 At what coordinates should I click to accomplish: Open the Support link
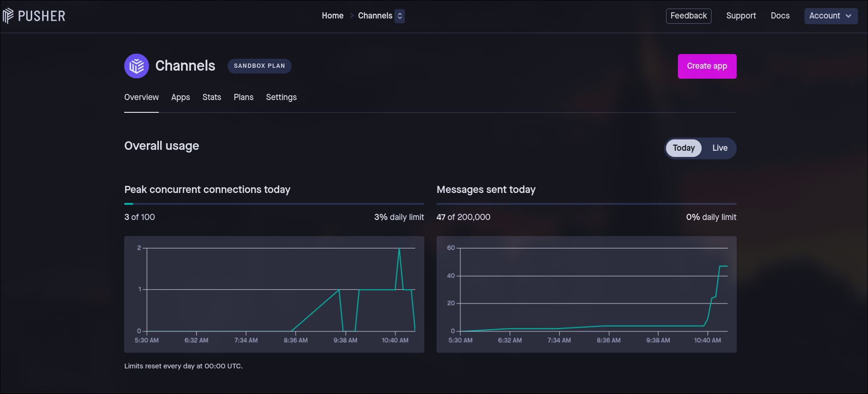click(741, 16)
